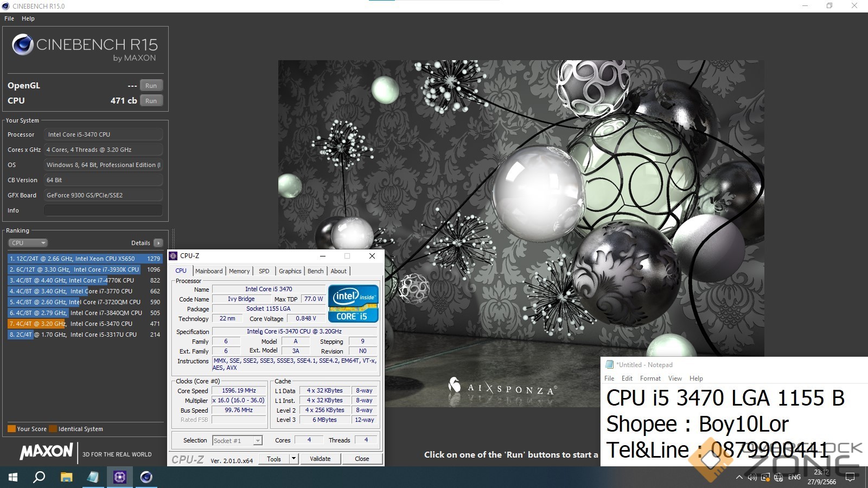Click the speaker volume tray icon

752,477
